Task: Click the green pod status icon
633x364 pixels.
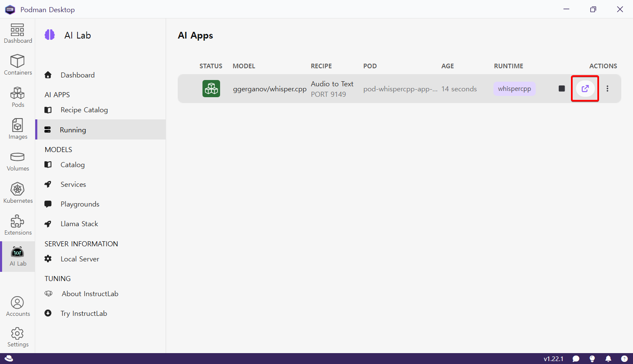Action: (x=211, y=88)
